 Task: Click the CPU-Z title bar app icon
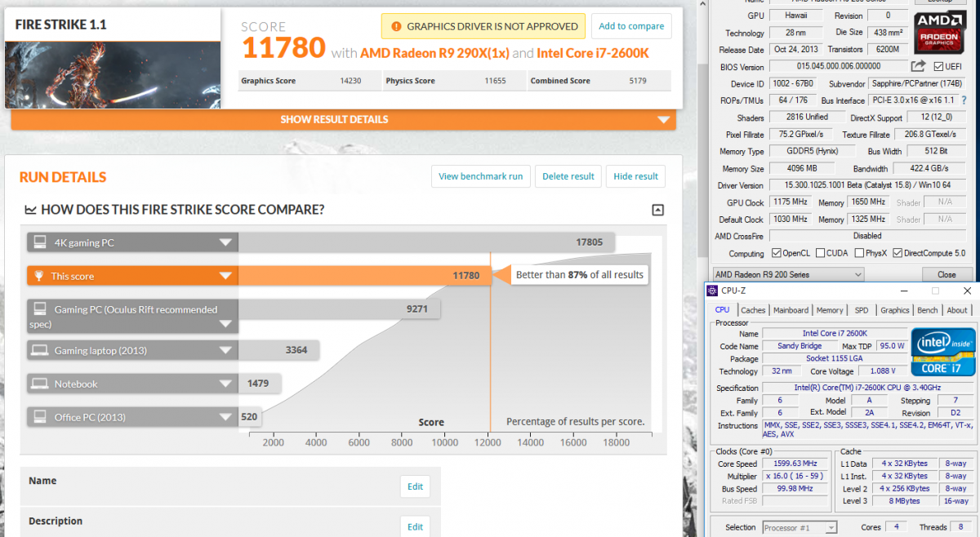click(712, 291)
